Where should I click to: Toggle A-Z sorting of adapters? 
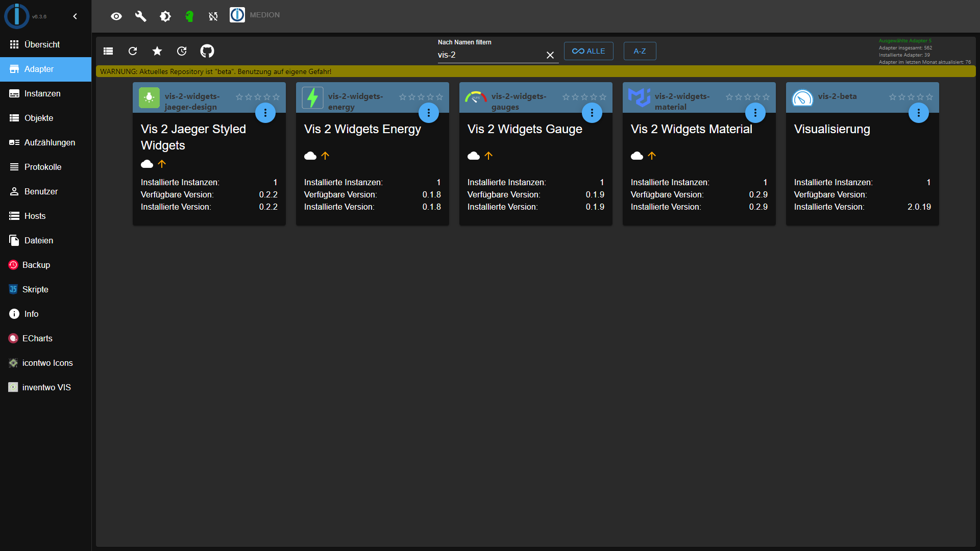pyautogui.click(x=640, y=51)
